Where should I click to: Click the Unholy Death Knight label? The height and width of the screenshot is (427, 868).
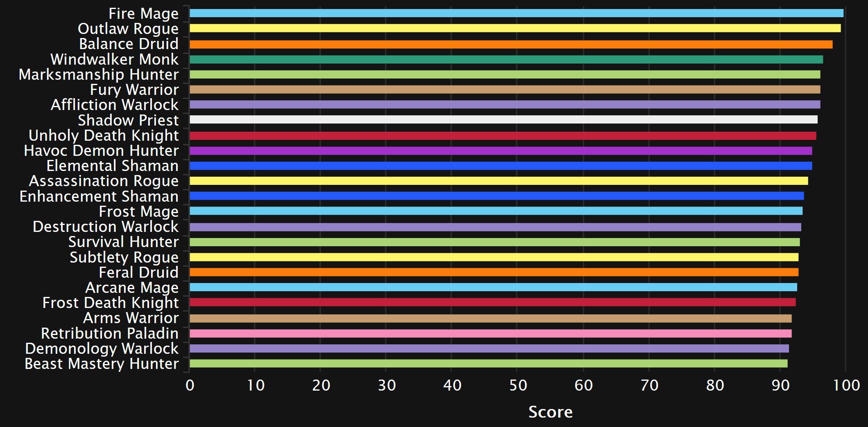tap(104, 136)
